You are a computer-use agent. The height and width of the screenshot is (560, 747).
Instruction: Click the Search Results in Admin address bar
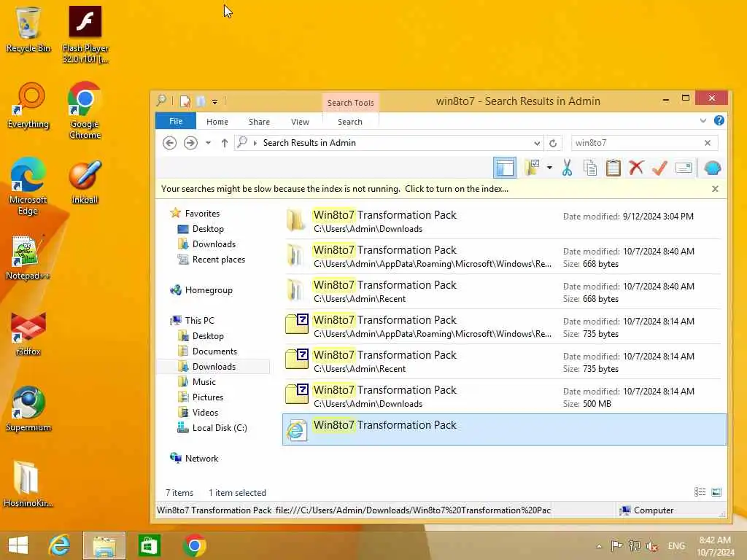point(388,143)
